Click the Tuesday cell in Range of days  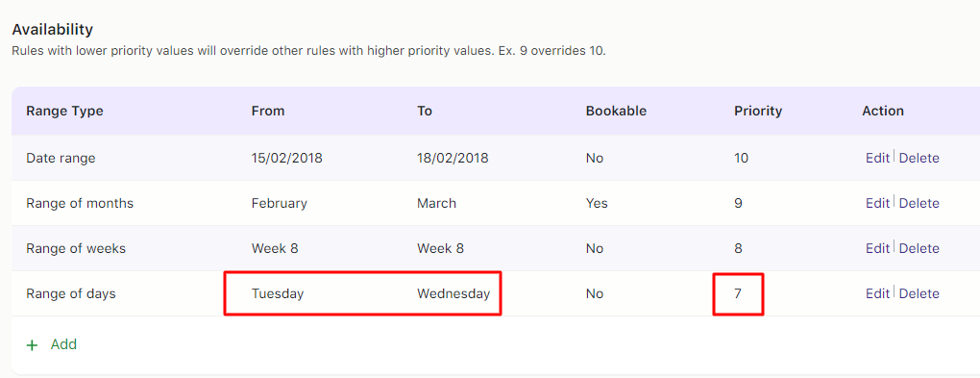point(278,293)
